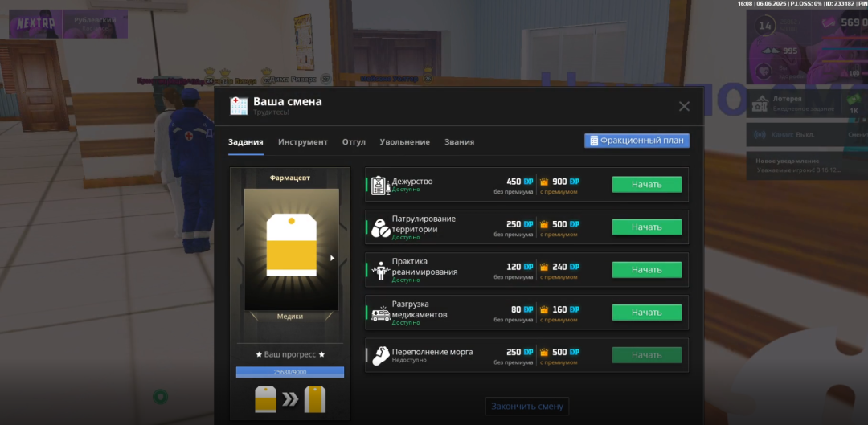Click the progress bar showing 25688/9000
Screen dimensions: 868x425
click(x=289, y=372)
